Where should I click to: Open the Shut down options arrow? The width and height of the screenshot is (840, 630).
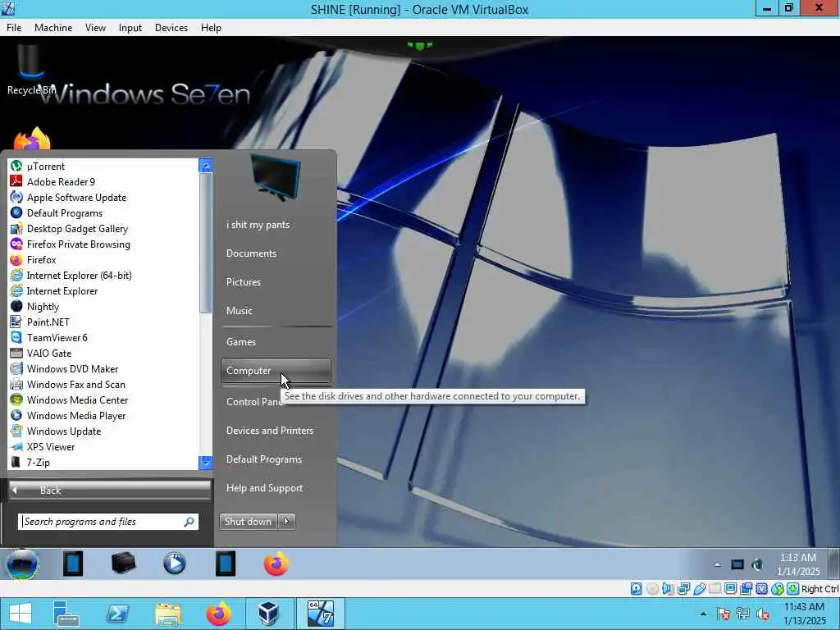286,521
